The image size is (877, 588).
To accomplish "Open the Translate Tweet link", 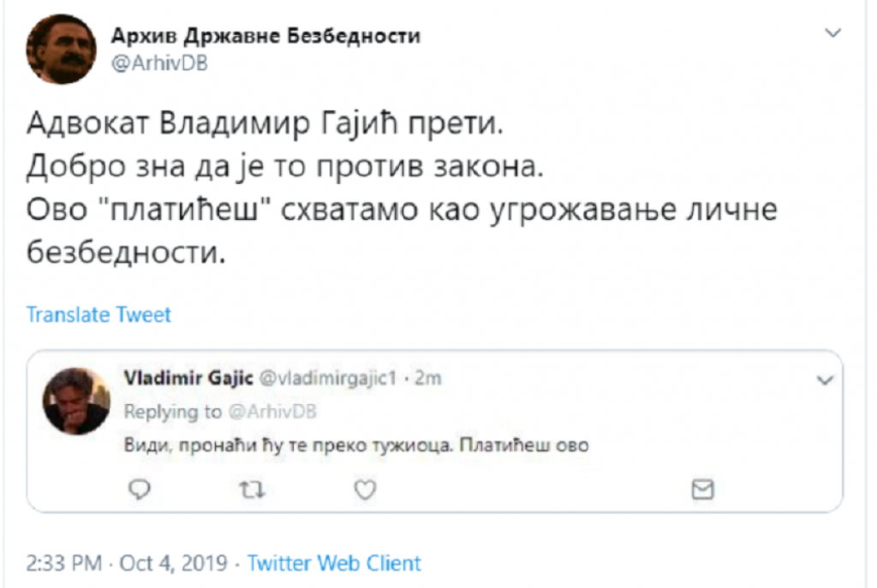I will click(99, 314).
